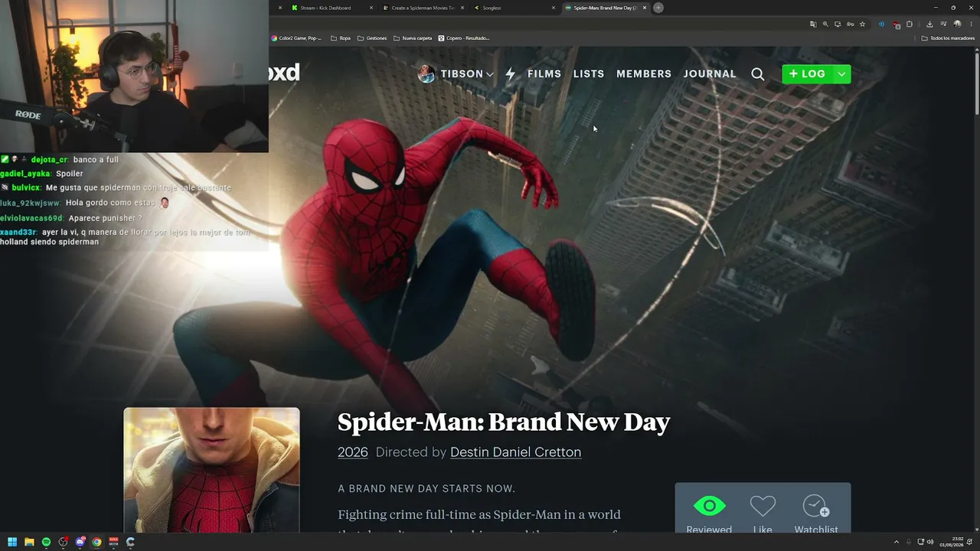Bookmark this page with the star icon

pyautogui.click(x=862, y=24)
